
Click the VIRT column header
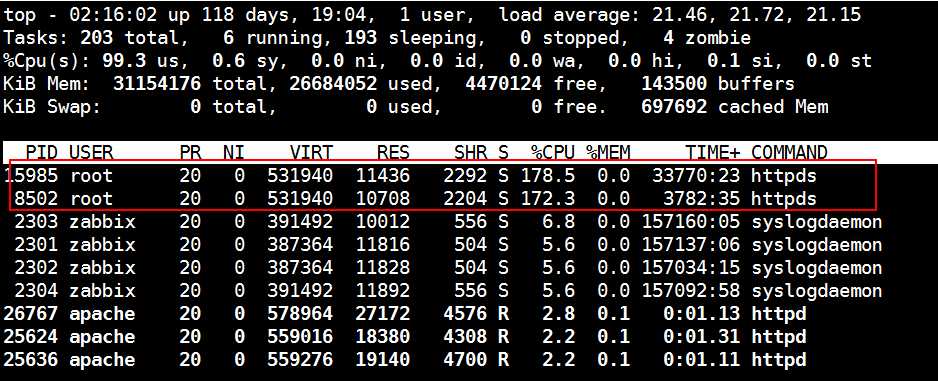click(311, 153)
